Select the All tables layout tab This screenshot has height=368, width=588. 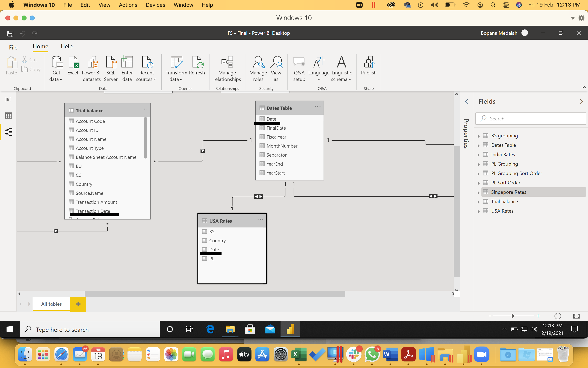[x=51, y=304]
